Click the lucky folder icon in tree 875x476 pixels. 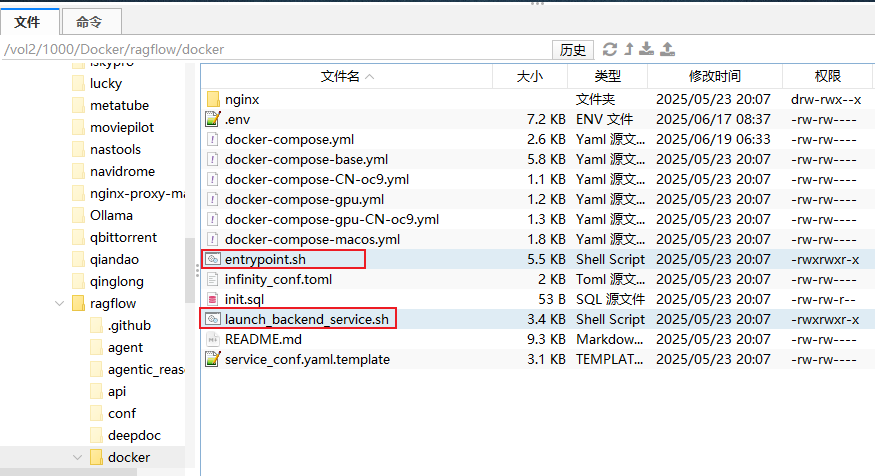pyautogui.click(x=78, y=83)
